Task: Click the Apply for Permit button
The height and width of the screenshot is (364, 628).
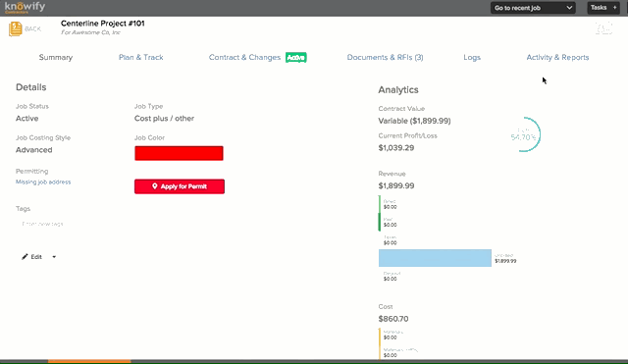Action: (180, 186)
